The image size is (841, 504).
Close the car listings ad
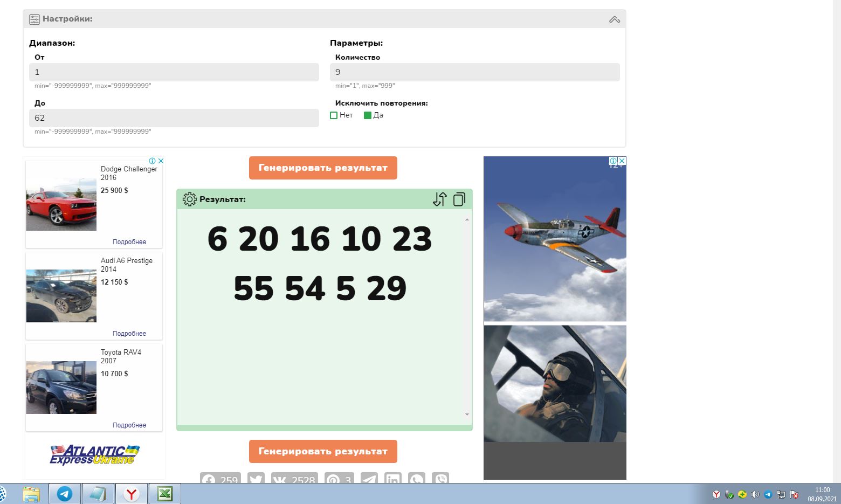(x=161, y=161)
